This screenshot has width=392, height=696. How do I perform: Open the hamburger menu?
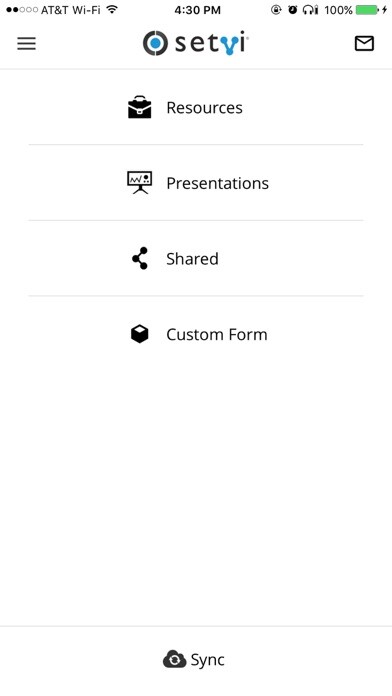pyautogui.click(x=27, y=44)
